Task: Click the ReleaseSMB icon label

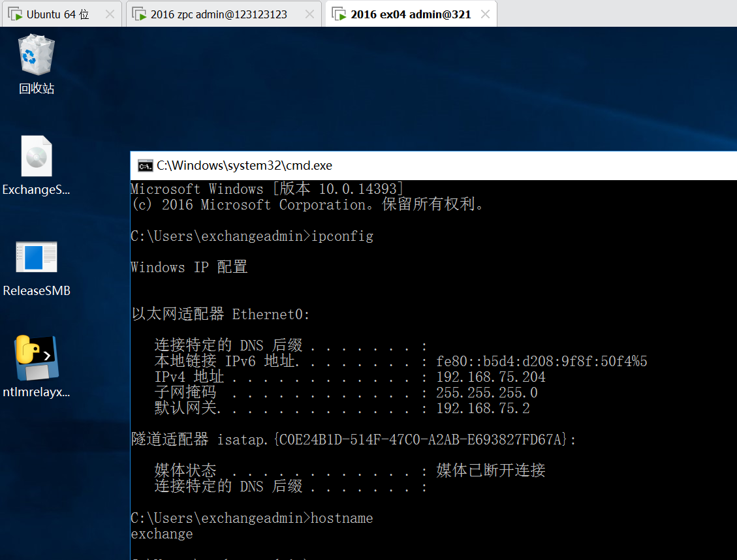Action: click(36, 291)
